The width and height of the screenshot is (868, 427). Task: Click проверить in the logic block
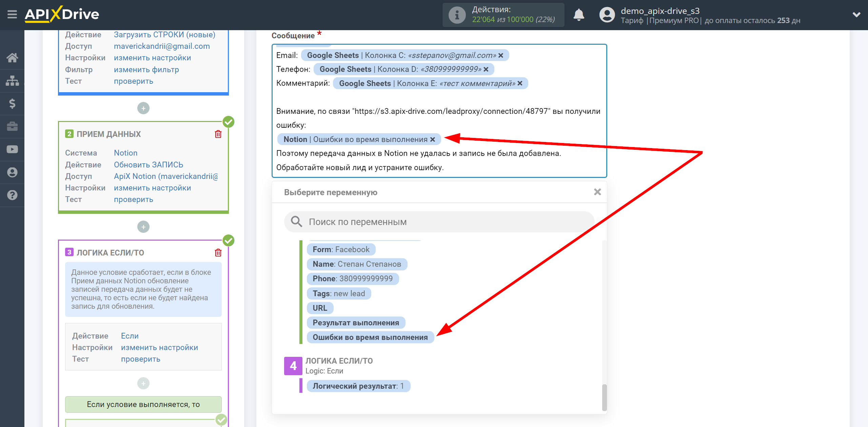click(141, 359)
